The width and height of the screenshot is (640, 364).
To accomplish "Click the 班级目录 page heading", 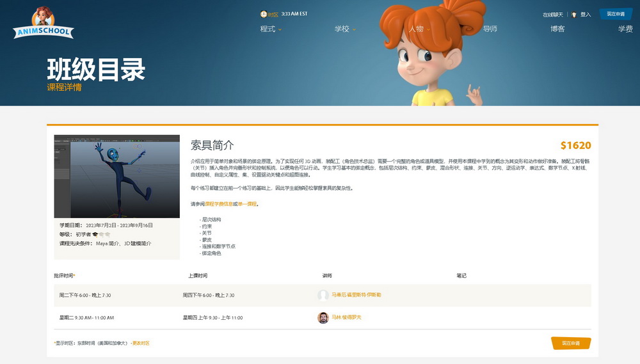I will click(96, 69).
